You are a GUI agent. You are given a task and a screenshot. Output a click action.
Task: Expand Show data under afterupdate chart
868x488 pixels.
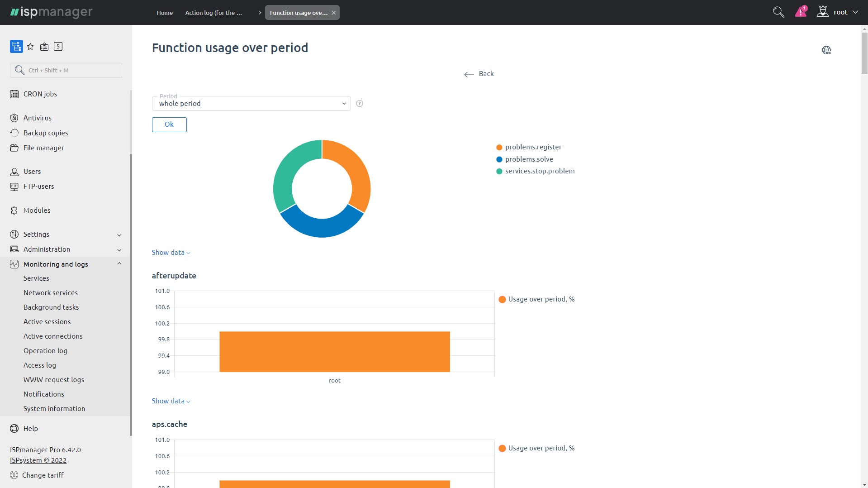tap(171, 401)
